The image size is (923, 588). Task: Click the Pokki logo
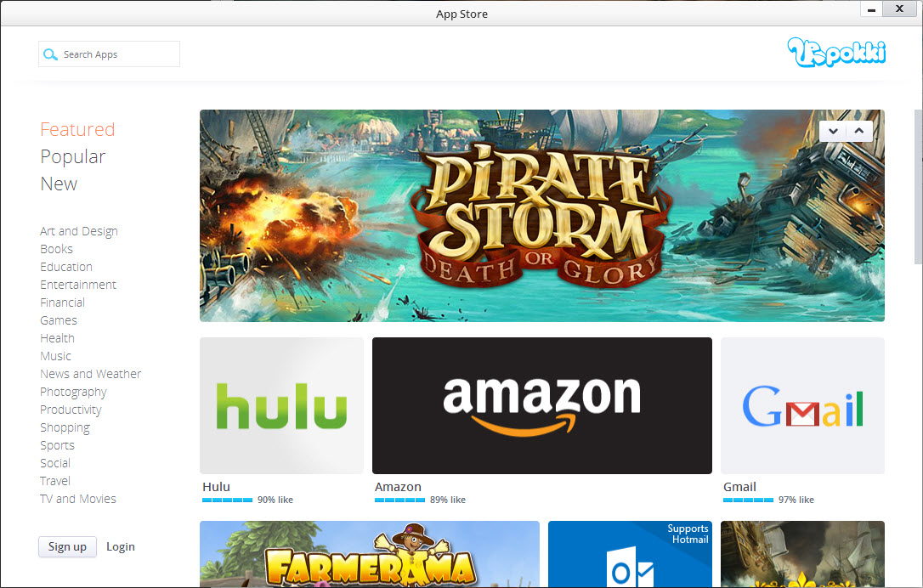pos(836,53)
